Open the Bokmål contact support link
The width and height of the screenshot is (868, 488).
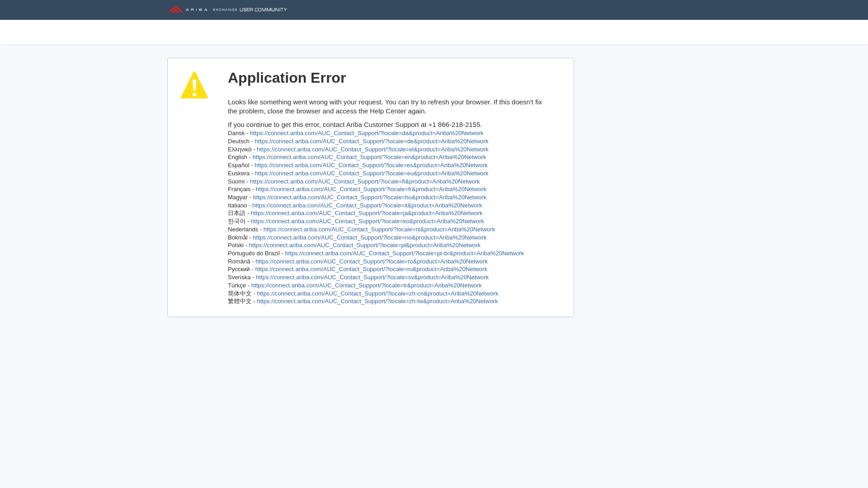click(370, 238)
